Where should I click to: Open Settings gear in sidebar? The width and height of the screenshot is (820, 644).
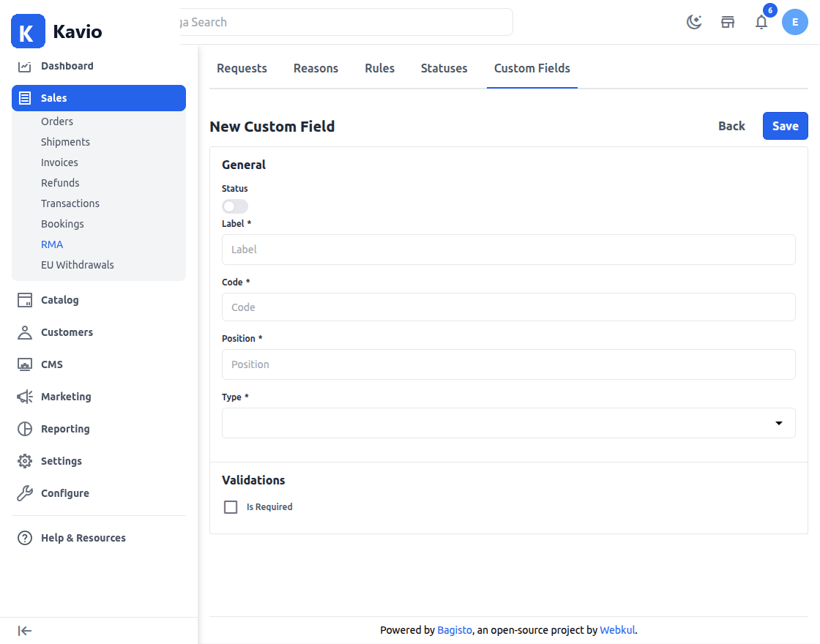pos(25,461)
